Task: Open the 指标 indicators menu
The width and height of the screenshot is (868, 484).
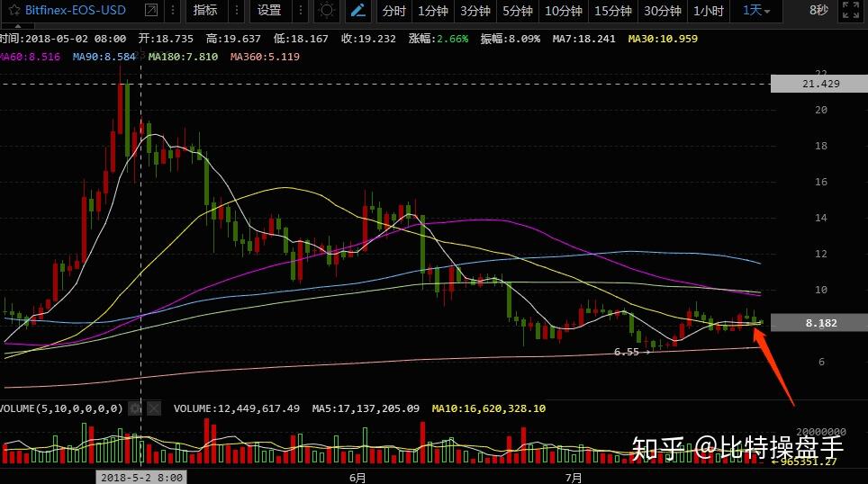Action: click(x=205, y=11)
